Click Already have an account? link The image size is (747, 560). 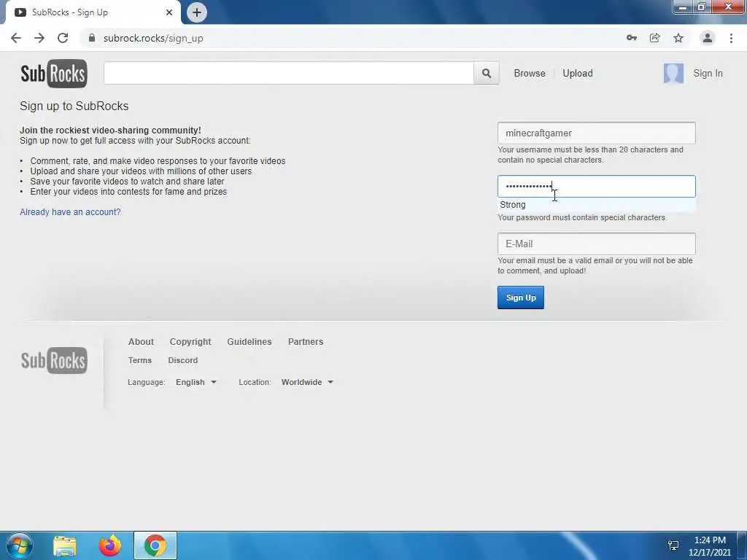(x=70, y=212)
